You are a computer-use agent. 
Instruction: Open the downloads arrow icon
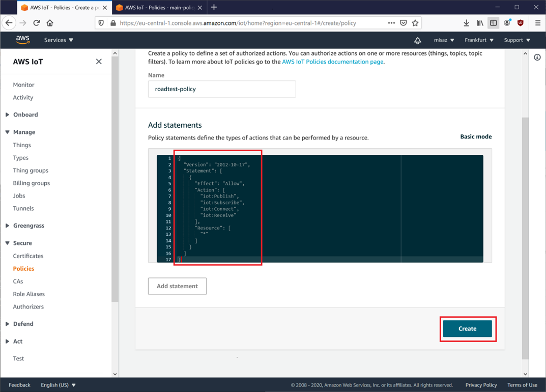pos(466,23)
